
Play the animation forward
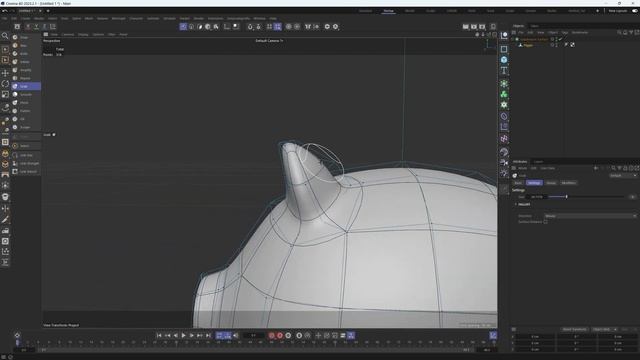(x=184, y=335)
